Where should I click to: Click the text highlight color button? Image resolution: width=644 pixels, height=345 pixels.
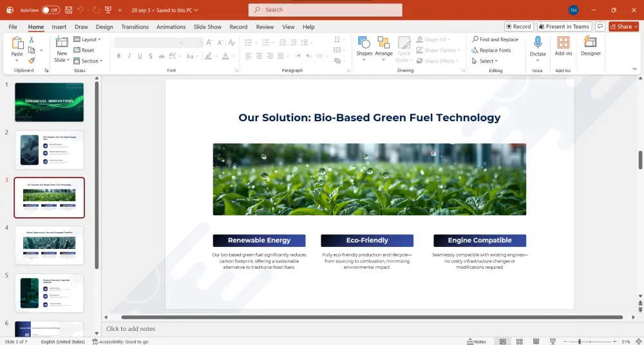pos(209,56)
